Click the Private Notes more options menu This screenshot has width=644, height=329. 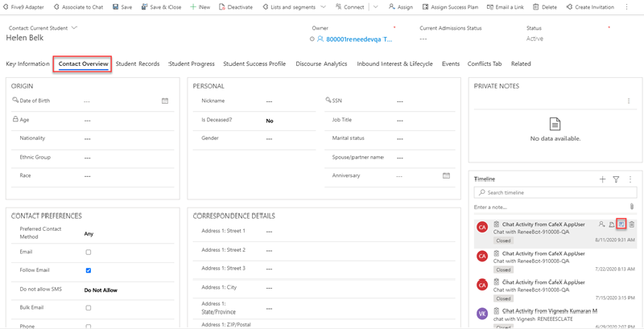[629, 101]
